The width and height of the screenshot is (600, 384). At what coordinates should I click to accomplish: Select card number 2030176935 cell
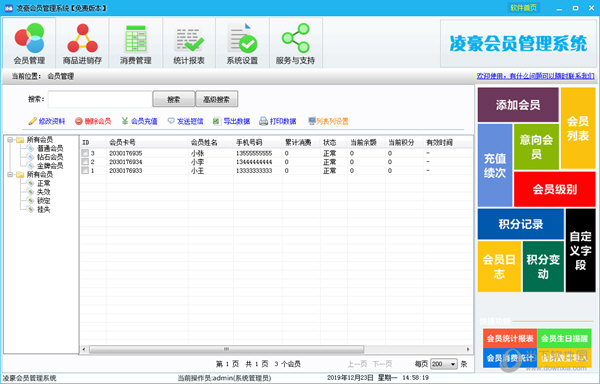click(126, 153)
